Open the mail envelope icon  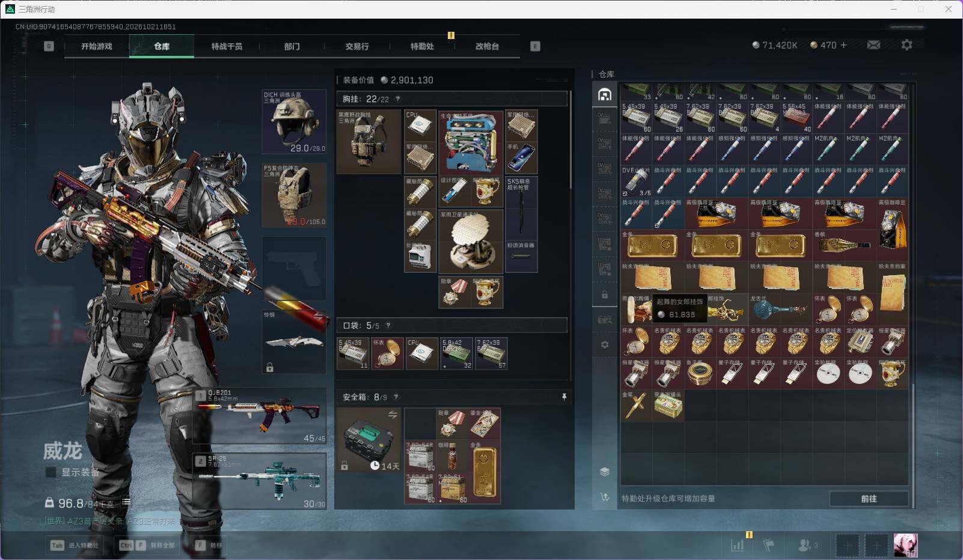(x=873, y=45)
